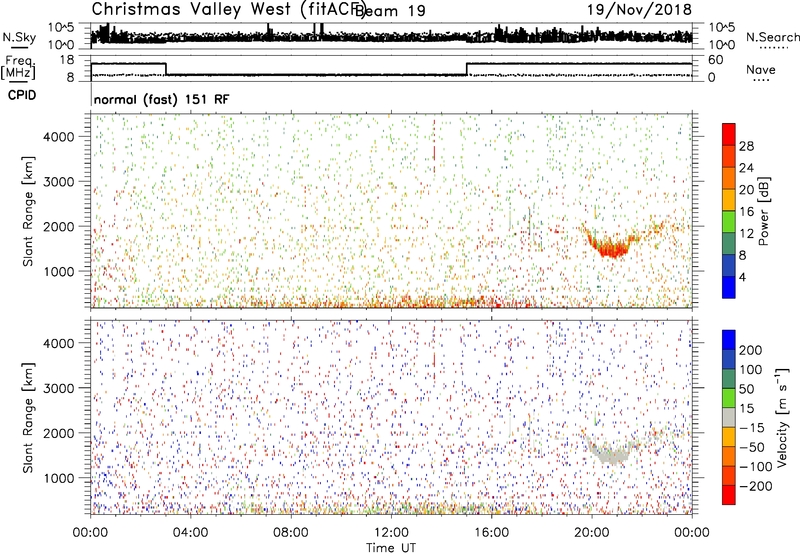Screen dimensions: 800x554
Task: Click the 'Freq. [MHz]' axis label
Action: pos(18,68)
